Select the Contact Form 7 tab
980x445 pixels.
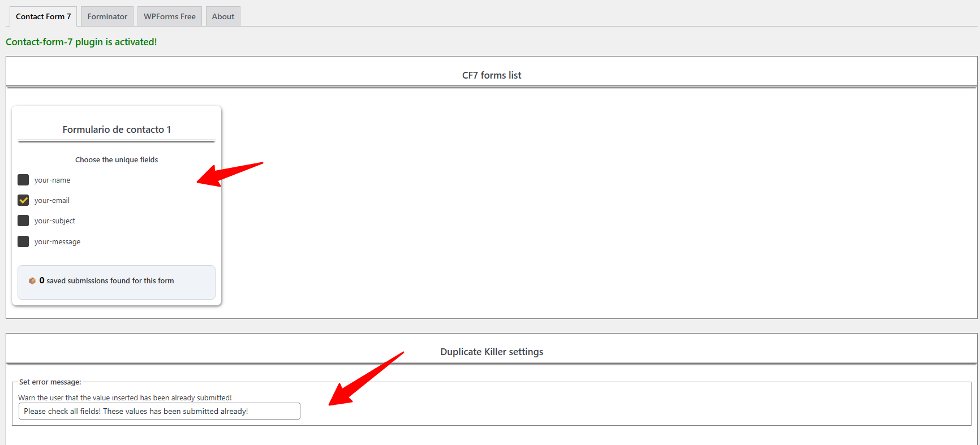44,16
